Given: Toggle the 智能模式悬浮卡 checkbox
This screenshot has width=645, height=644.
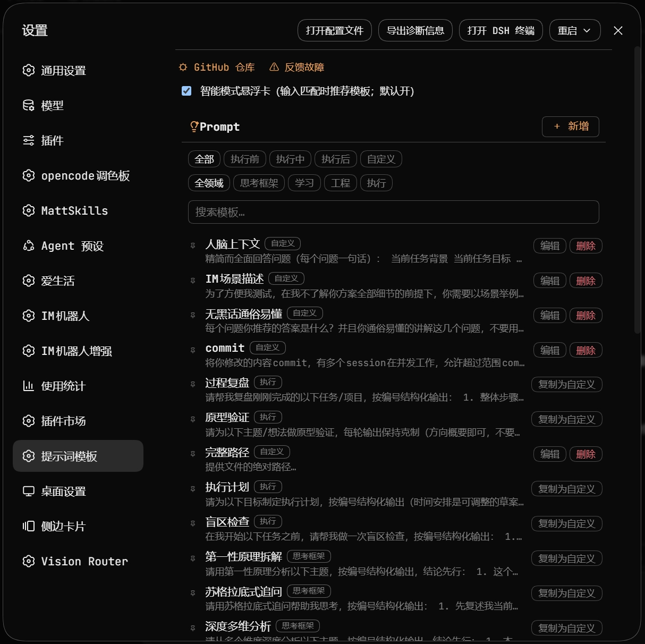Looking at the screenshot, I should (x=186, y=91).
